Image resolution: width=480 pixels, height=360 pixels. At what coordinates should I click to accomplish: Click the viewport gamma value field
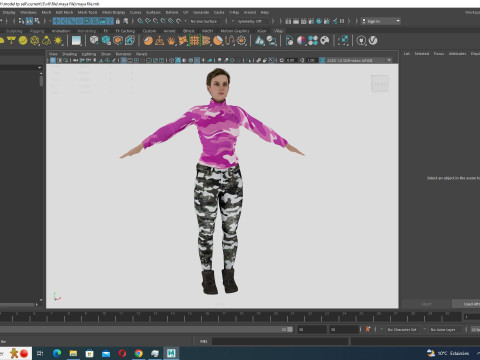(x=311, y=60)
